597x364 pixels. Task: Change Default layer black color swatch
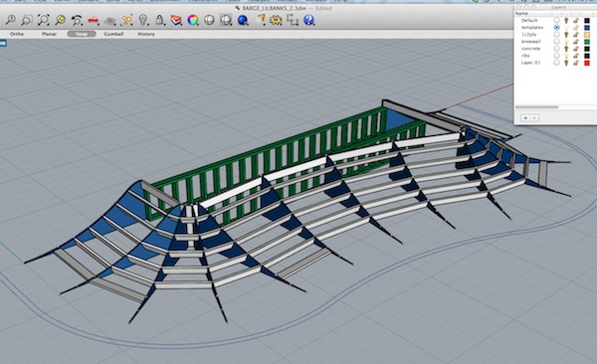(x=587, y=21)
